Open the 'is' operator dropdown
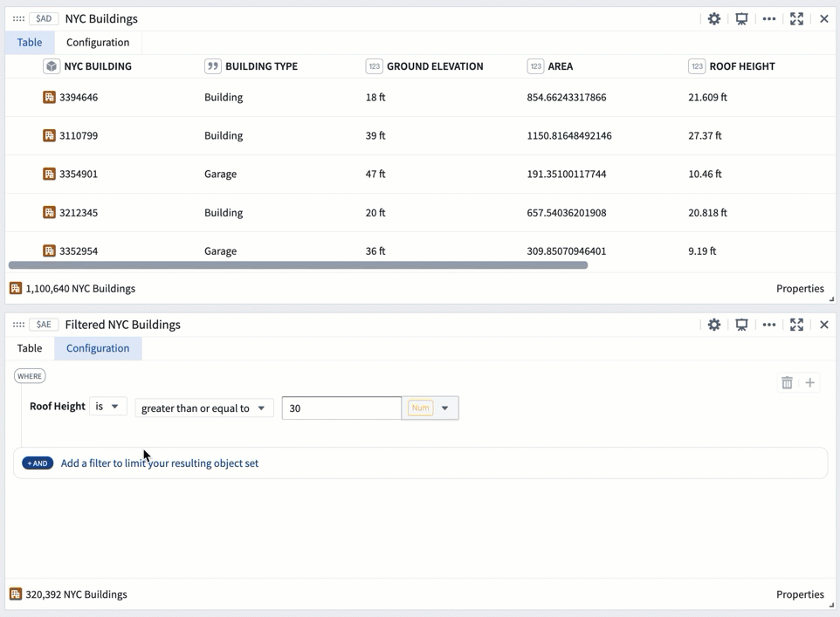The height and width of the screenshot is (617, 840). point(107,407)
